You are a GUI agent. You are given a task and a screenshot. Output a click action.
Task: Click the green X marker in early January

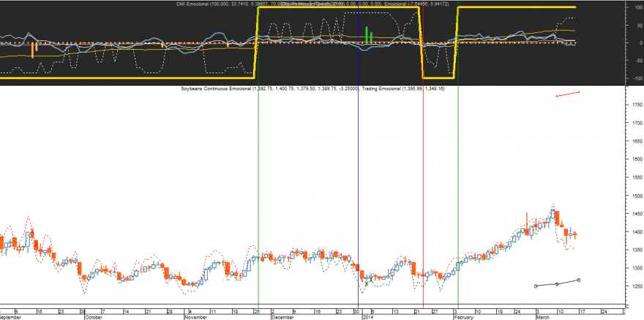(x=368, y=282)
